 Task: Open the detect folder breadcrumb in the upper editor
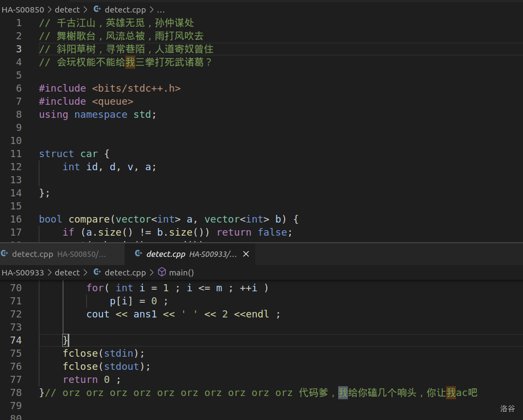click(68, 10)
